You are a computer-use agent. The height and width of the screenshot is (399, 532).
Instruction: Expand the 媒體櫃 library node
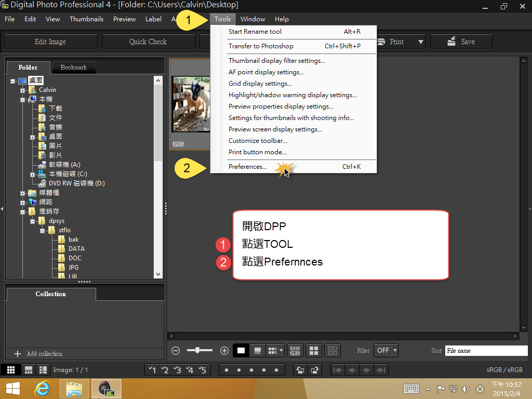pos(23,193)
